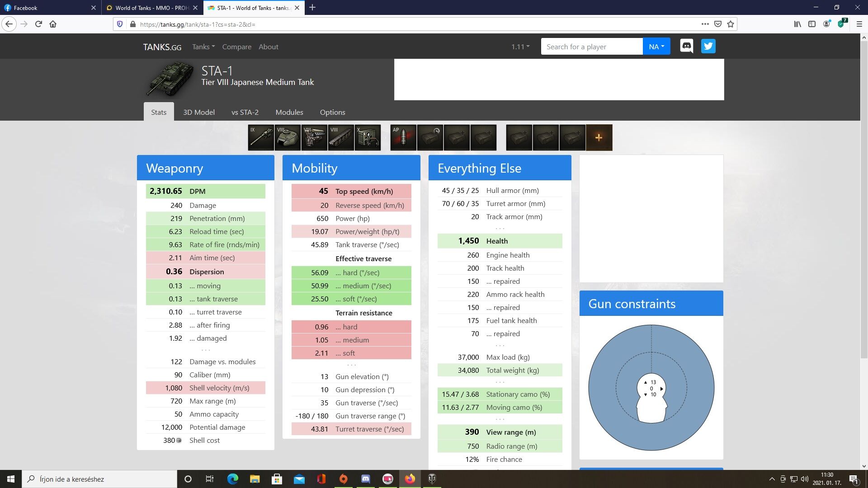Screen dimensions: 868x488
Task: Open Discord from the taskbar
Action: point(366,479)
